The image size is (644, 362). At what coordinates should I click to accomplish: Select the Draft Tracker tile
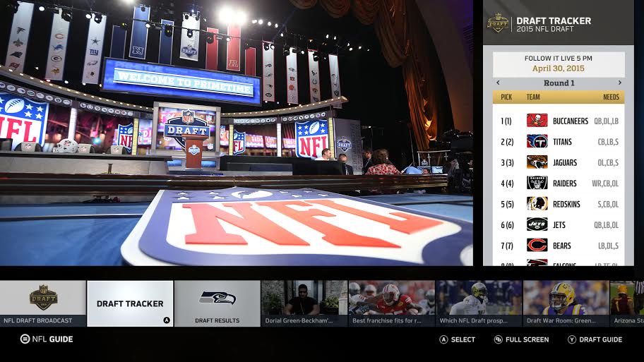tap(130, 303)
